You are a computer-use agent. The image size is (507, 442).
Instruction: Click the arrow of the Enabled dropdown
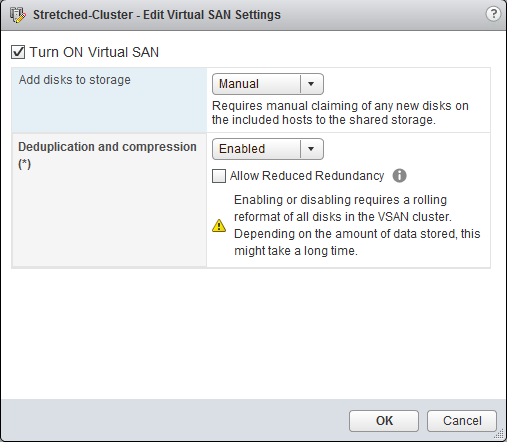[x=311, y=149]
